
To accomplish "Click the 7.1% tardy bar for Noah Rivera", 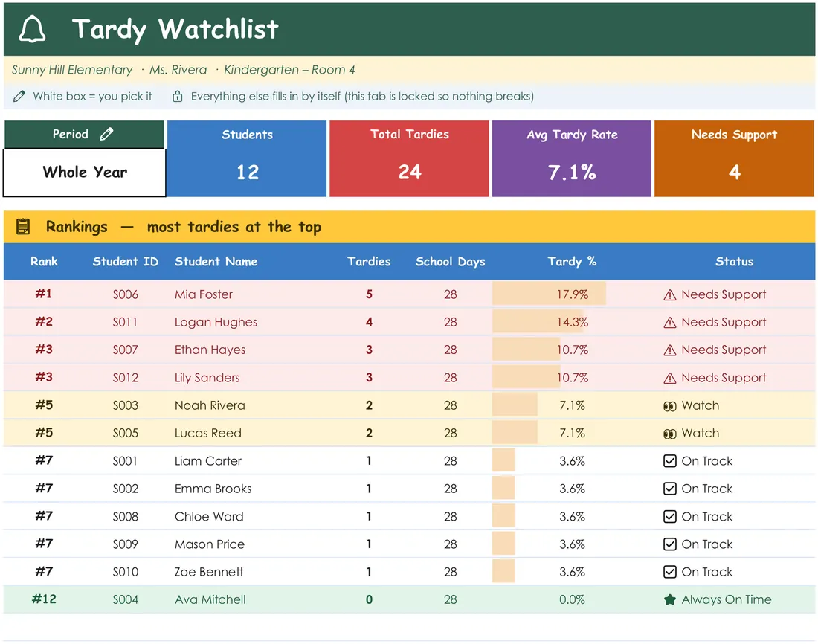I will (x=515, y=405).
